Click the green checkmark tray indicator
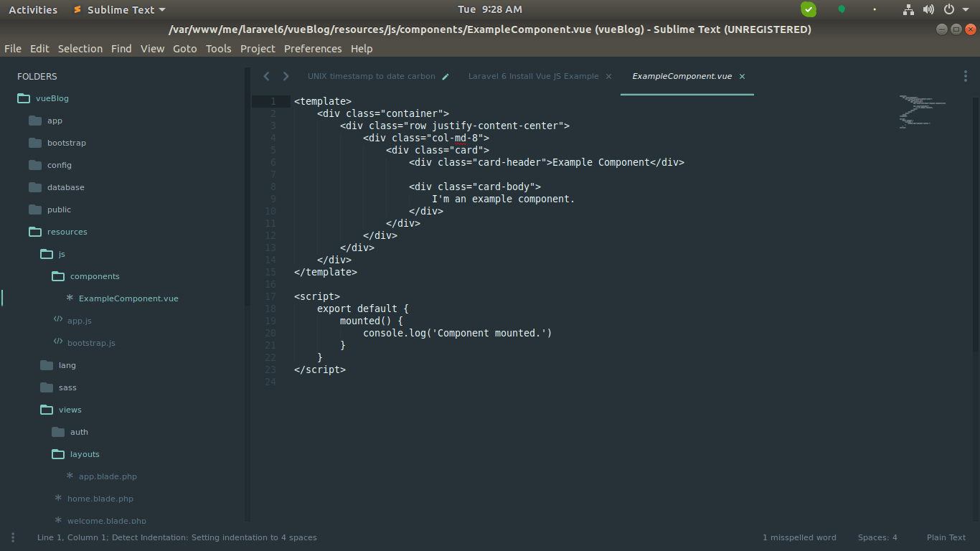Image resolution: width=980 pixels, height=551 pixels. pos(809,9)
